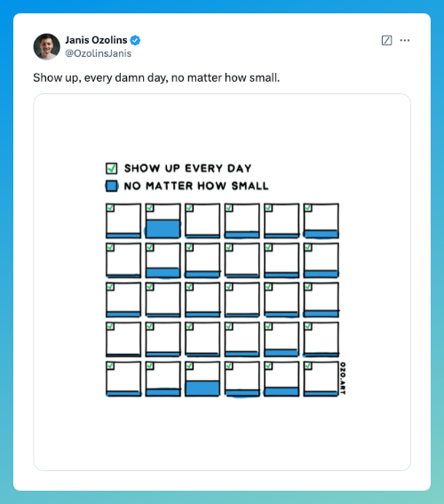The width and height of the screenshot is (444, 504).
Task: Open Janis Ozolins display name link
Action: point(96,40)
